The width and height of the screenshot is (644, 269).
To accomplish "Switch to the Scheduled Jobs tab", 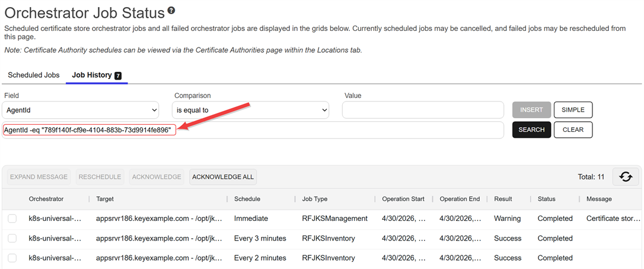I will 34,75.
